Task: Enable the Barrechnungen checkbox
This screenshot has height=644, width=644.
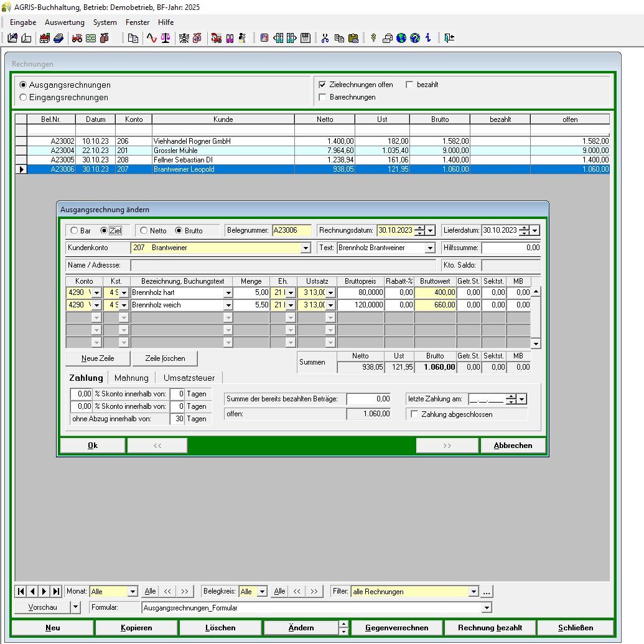Action: tap(322, 97)
